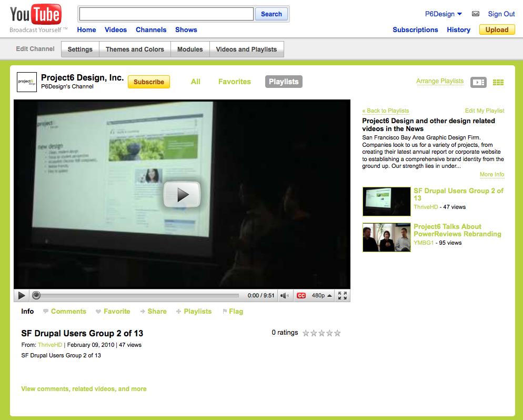Image resolution: width=523 pixels, height=420 pixels.
Task: Open History link
Action: click(459, 29)
